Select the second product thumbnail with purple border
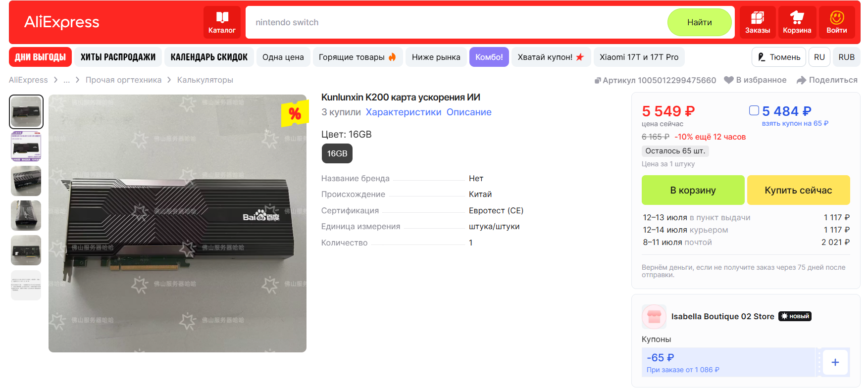 pos(26,146)
